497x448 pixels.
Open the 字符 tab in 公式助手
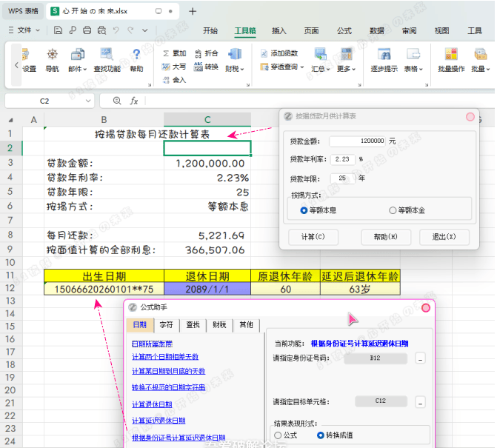pyautogui.click(x=166, y=324)
